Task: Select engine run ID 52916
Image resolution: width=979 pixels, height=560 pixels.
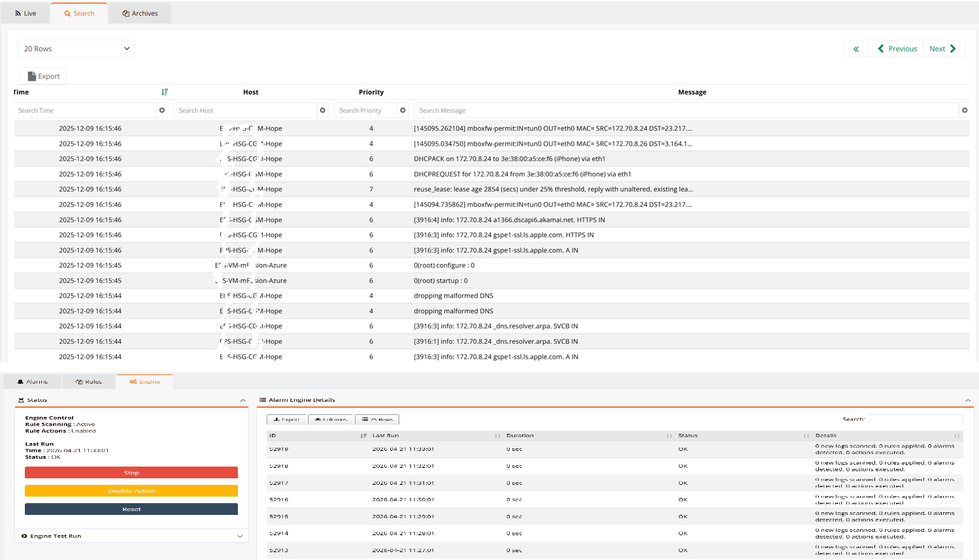Action: coord(278,499)
